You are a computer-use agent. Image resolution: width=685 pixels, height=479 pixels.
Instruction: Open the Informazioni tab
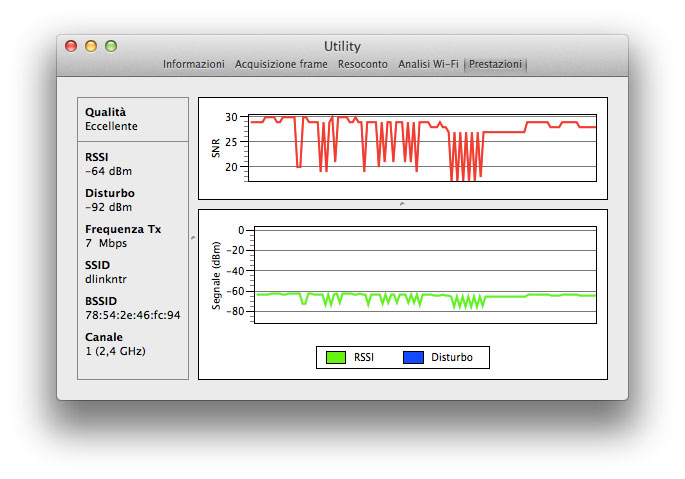point(194,64)
